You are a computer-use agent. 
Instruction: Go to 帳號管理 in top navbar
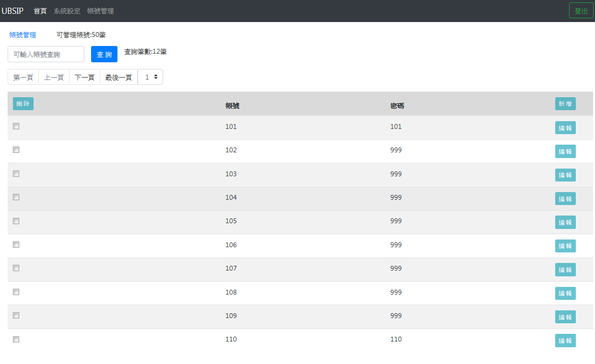point(101,11)
